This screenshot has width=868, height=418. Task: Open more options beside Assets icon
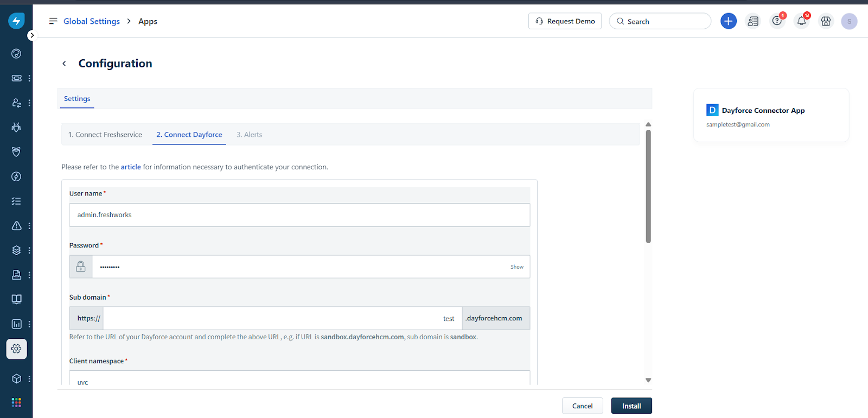[29, 250]
